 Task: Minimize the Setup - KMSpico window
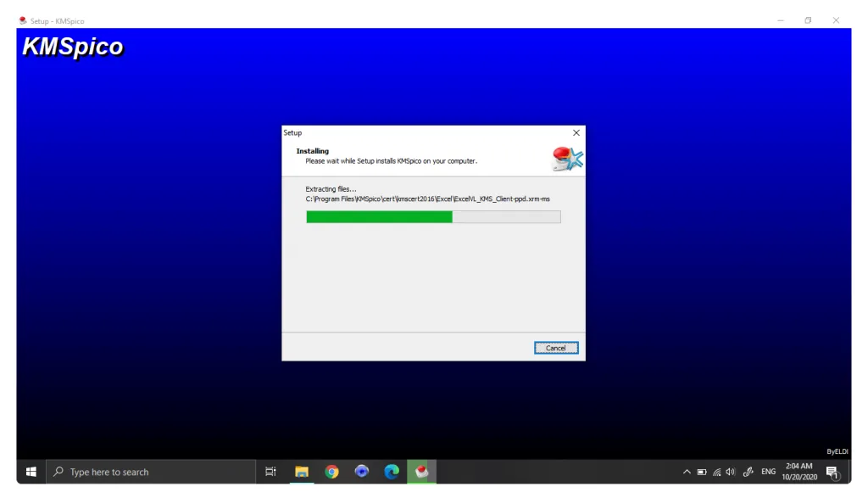point(781,20)
